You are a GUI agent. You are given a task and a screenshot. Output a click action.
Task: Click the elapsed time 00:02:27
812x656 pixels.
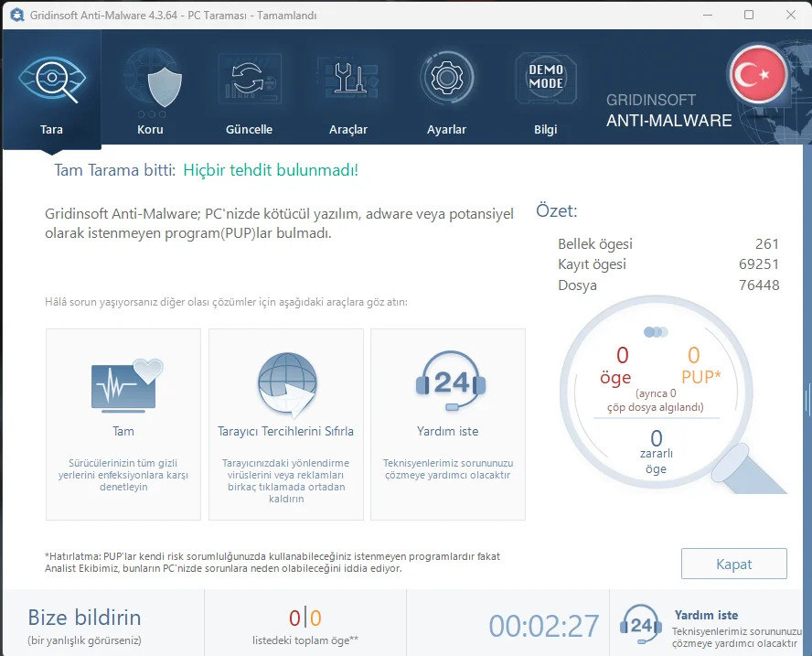(x=544, y=626)
